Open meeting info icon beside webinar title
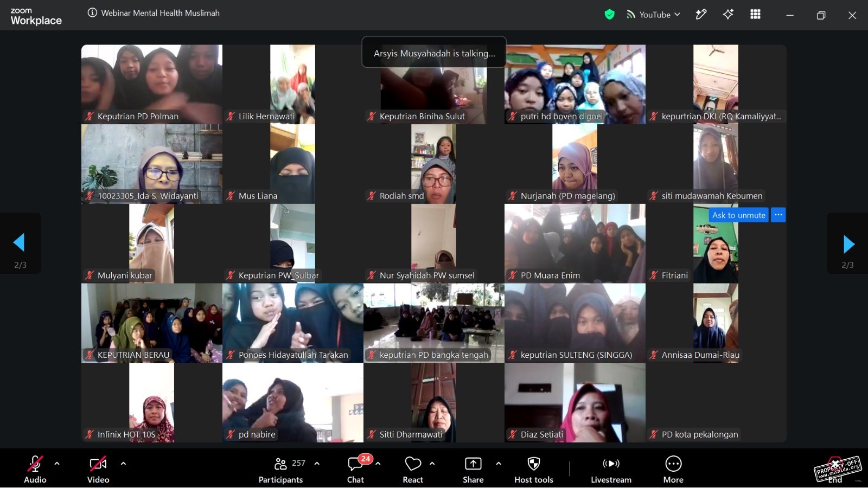The image size is (868, 488). [x=92, y=13]
